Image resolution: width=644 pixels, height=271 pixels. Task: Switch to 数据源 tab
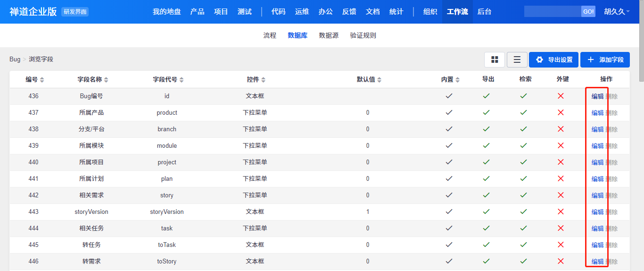click(x=329, y=35)
